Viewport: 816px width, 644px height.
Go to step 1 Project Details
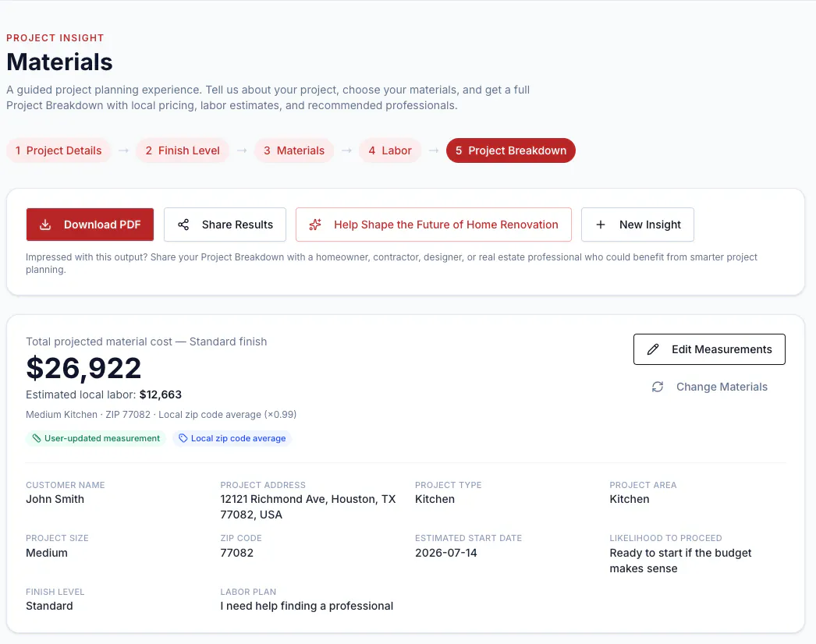59,150
